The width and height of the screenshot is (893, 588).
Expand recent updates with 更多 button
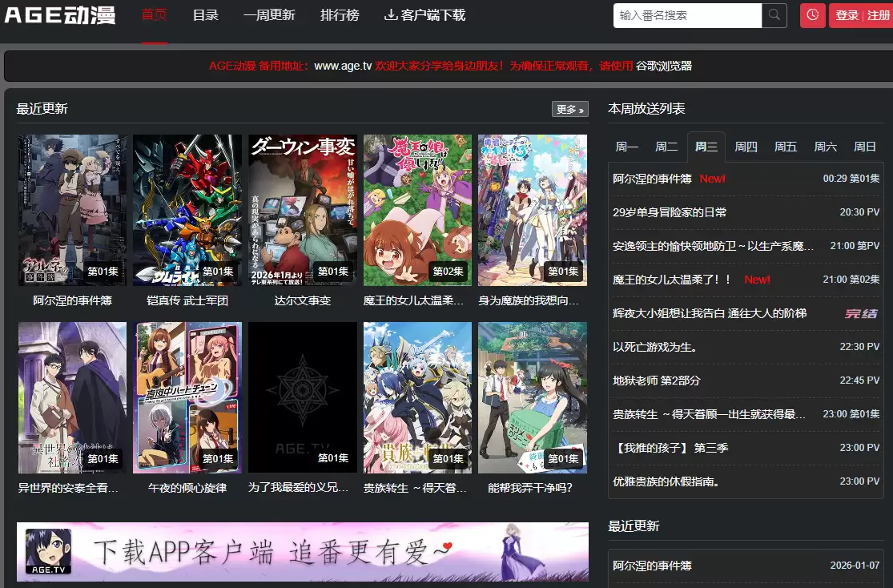point(569,109)
